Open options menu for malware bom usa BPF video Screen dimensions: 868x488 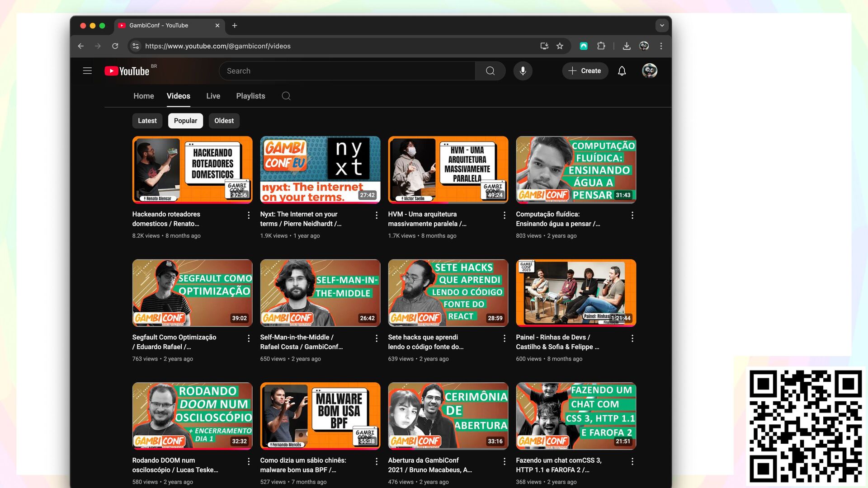[x=377, y=461]
